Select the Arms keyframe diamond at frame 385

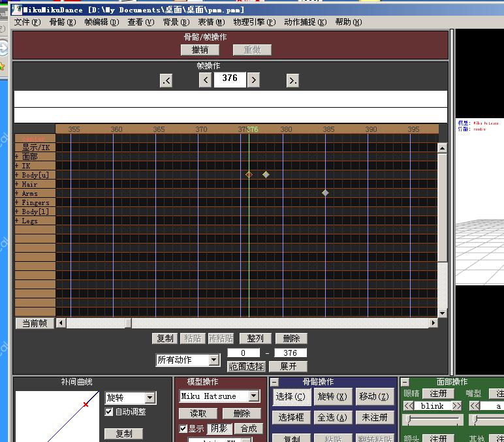pos(325,193)
